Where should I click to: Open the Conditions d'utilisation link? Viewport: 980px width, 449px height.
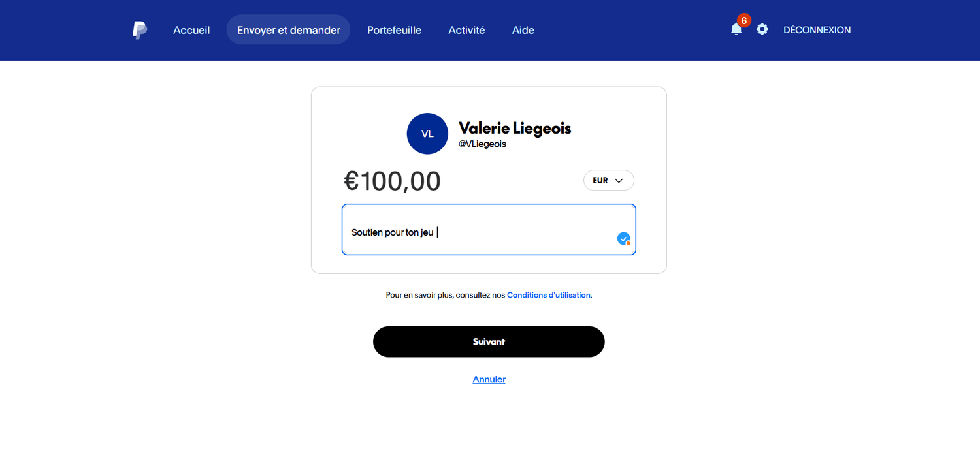point(549,295)
